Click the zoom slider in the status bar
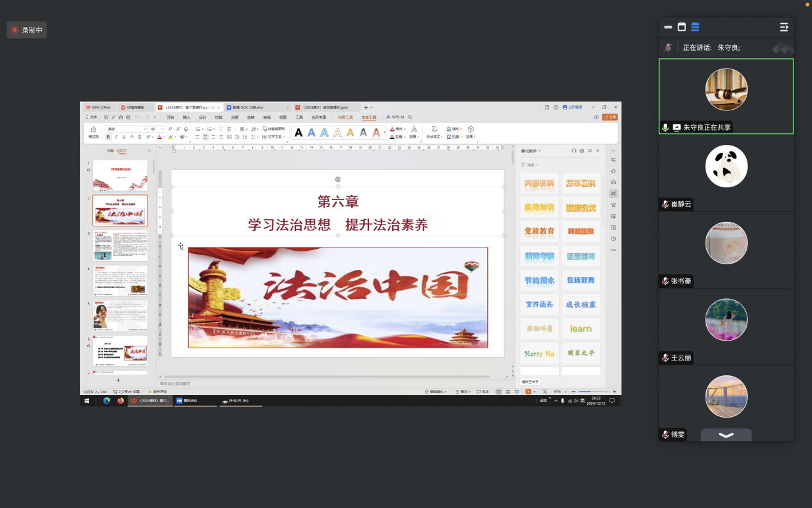Image resolution: width=812 pixels, height=508 pixels. point(593,392)
